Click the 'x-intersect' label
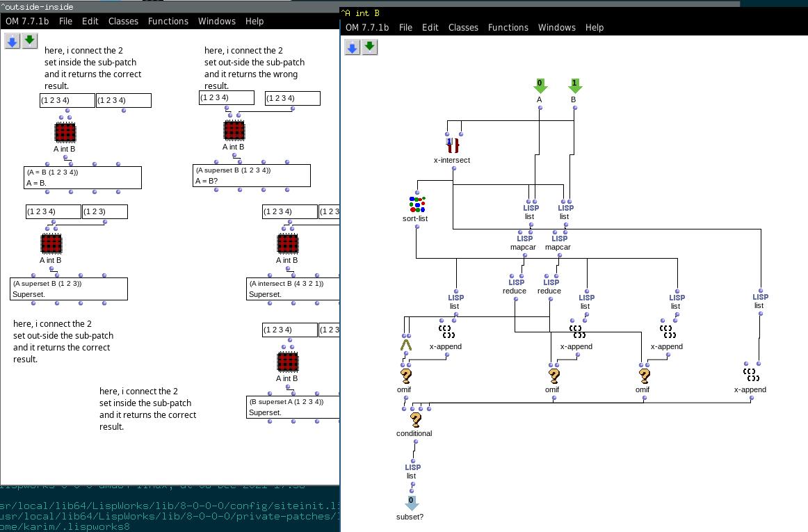 452,160
